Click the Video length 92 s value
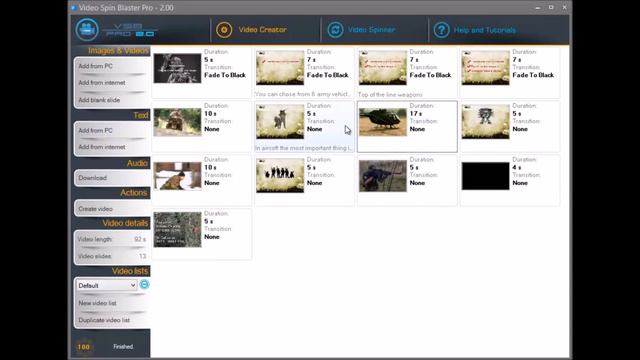The width and height of the screenshot is (640, 360). (140, 239)
